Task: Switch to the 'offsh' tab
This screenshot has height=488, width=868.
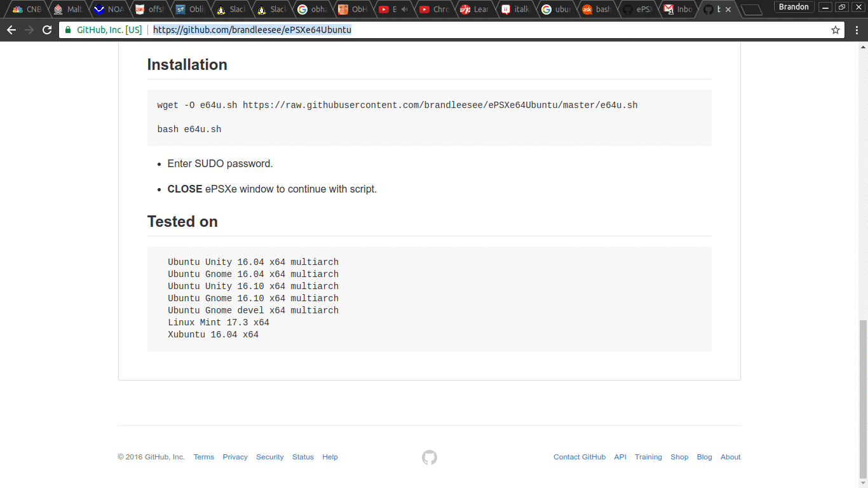Action: (149, 10)
